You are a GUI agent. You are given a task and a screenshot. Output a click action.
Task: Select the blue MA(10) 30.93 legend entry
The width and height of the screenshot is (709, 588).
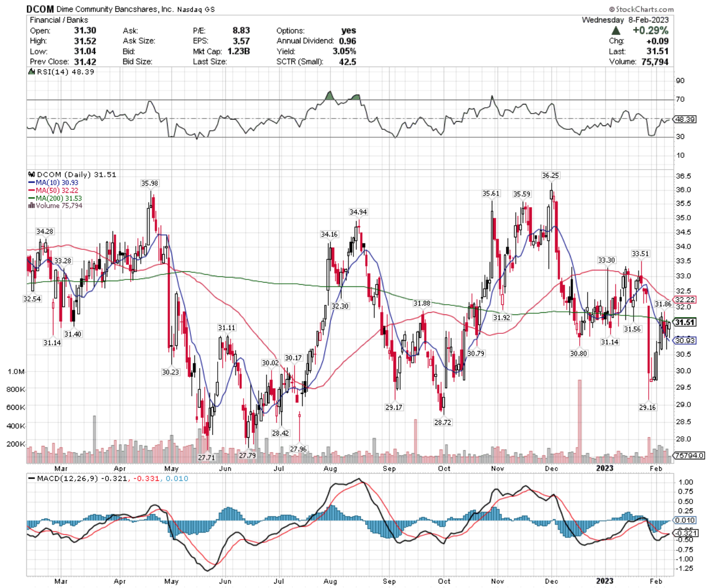(53, 183)
